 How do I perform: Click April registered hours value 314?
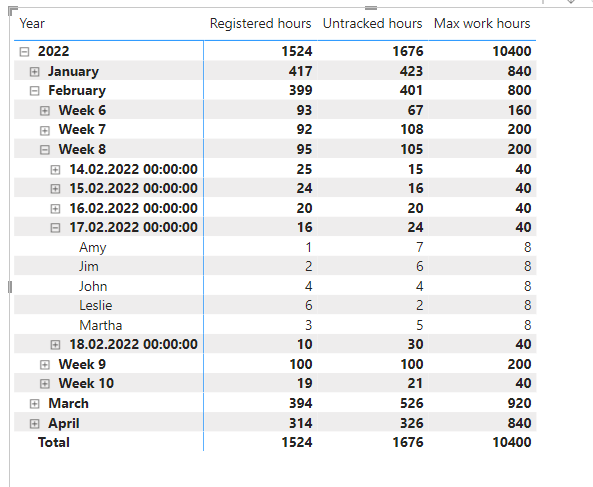click(x=301, y=423)
